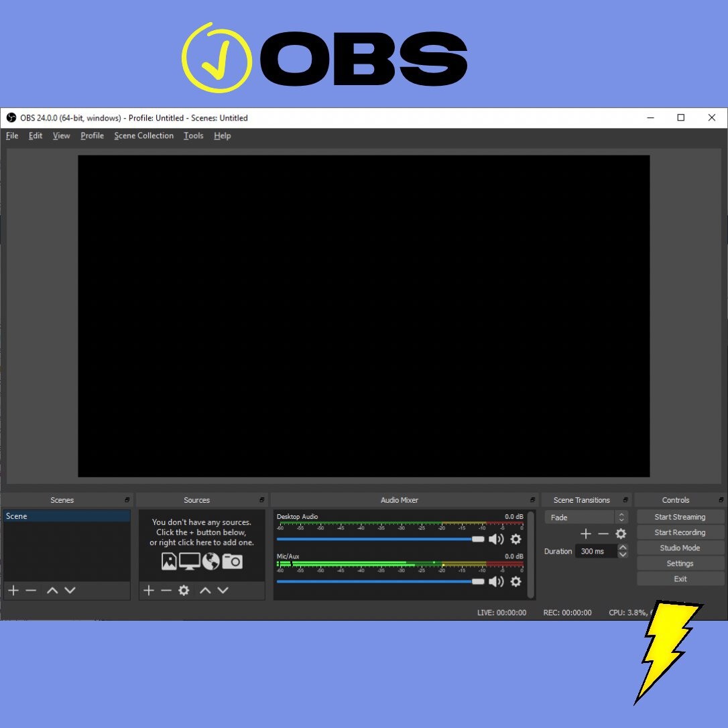Open the Profile menu
The height and width of the screenshot is (728, 728).
(92, 135)
